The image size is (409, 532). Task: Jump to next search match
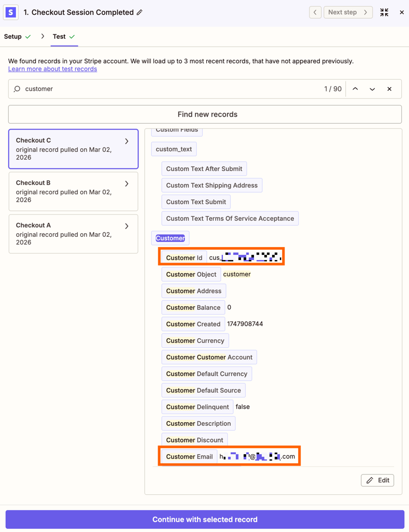(372, 89)
